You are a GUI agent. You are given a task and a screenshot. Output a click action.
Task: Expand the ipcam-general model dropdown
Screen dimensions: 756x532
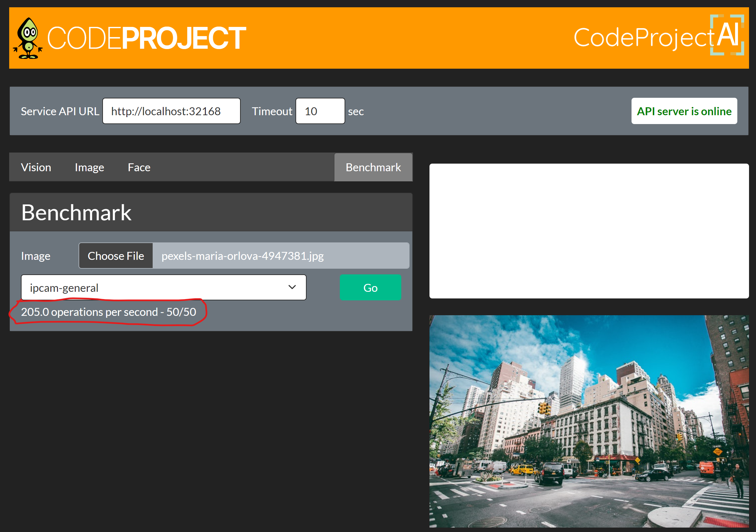click(164, 288)
